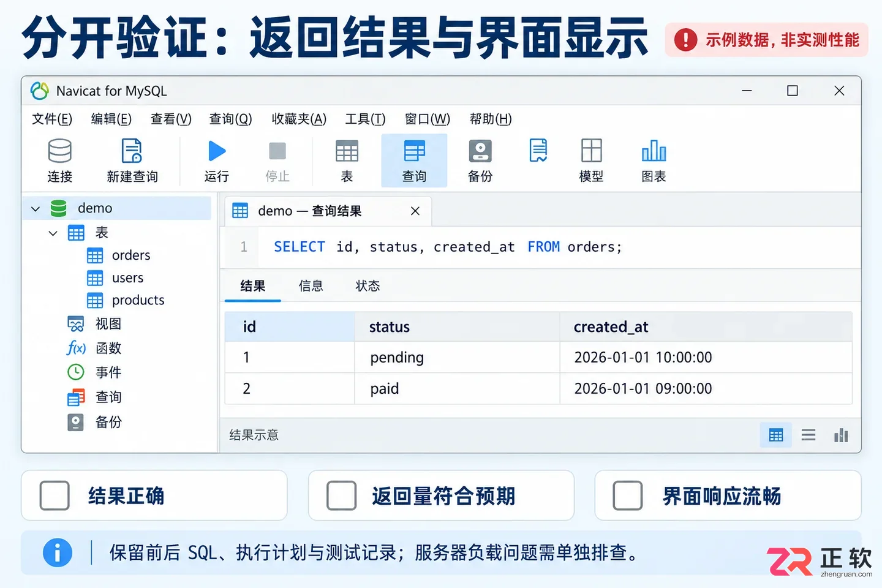Image resolution: width=882 pixels, height=588 pixels.
Task: Switch to form list view icon
Action: [809, 435]
